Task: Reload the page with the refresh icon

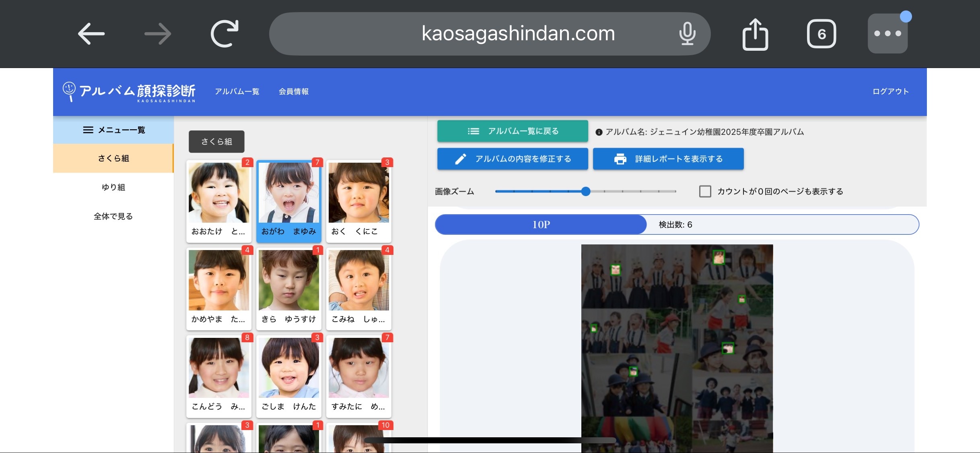Action: [224, 33]
